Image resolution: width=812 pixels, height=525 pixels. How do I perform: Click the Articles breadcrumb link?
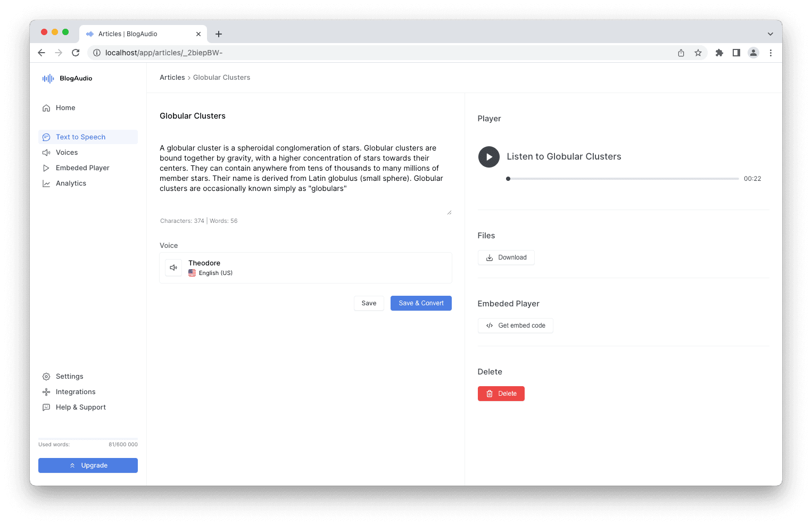(172, 78)
